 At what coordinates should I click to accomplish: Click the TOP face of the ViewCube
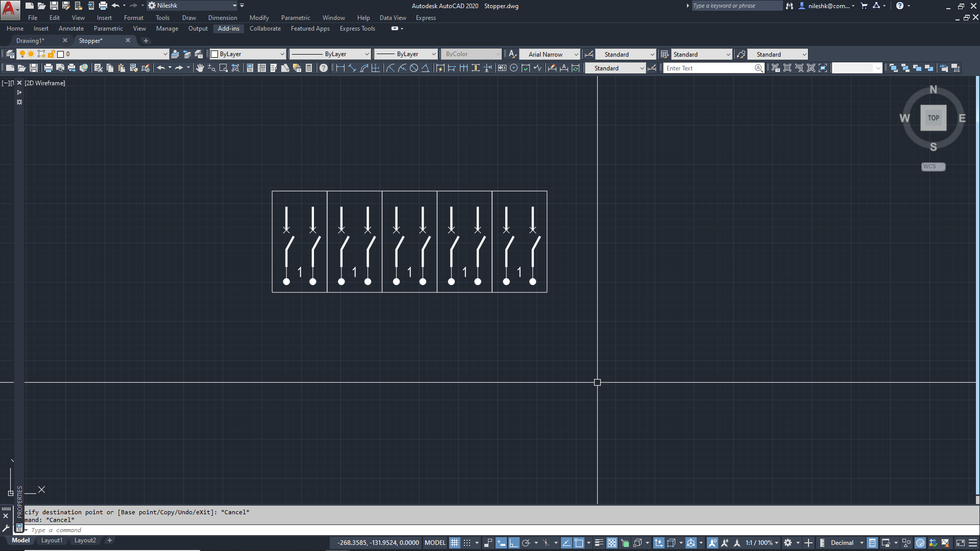(933, 117)
